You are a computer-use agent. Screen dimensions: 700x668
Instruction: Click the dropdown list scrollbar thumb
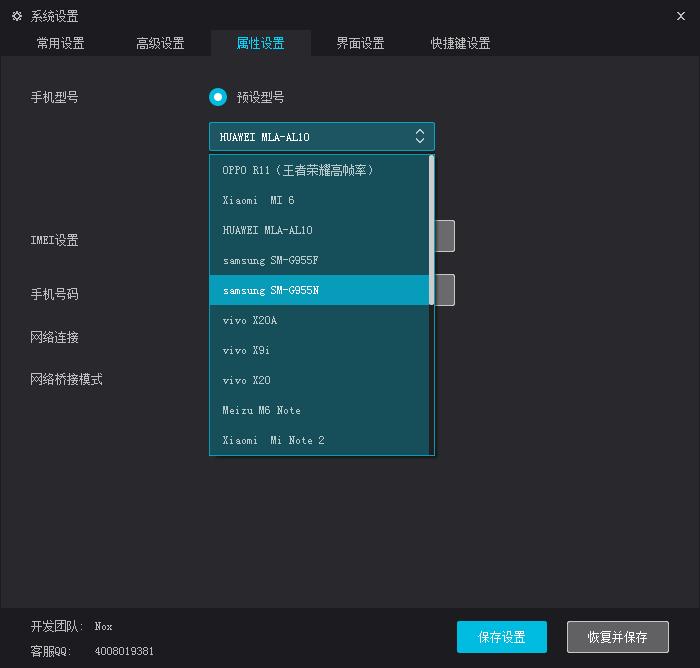(x=431, y=230)
